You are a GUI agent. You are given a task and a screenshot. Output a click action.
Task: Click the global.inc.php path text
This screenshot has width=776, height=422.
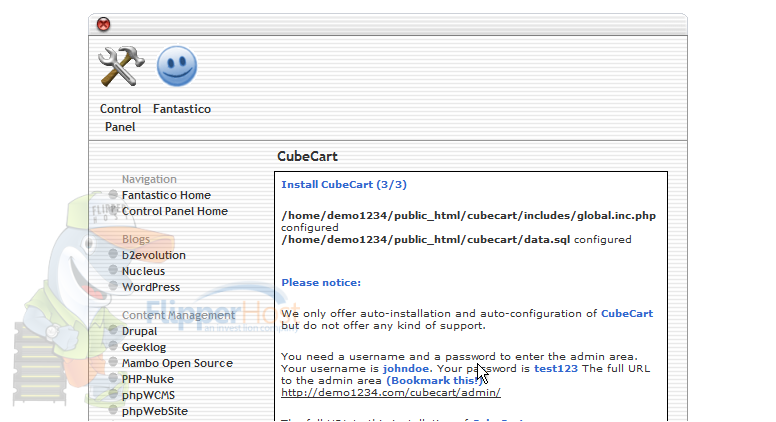click(468, 216)
